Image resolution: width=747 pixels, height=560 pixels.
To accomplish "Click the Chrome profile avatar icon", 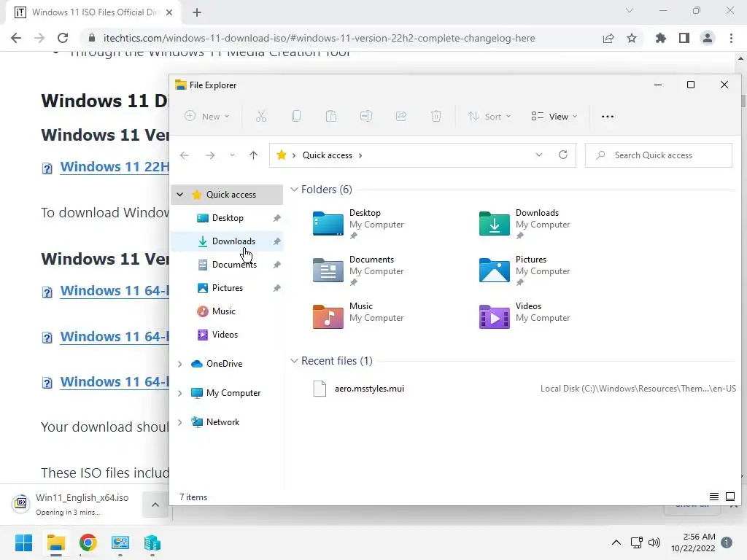I will pos(708,38).
